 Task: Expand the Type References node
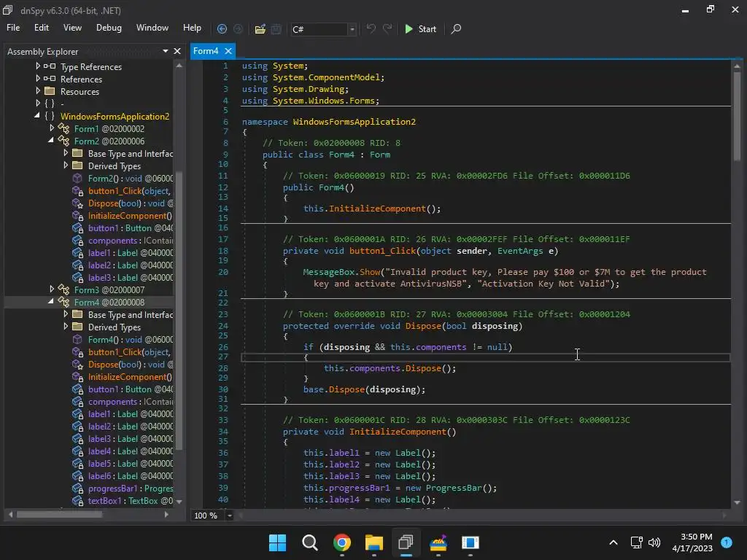point(38,66)
